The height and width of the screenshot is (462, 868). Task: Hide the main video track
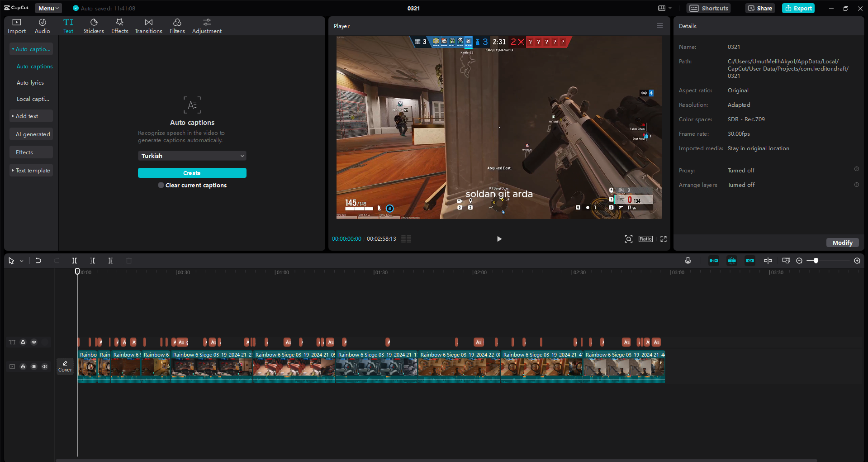click(34, 367)
